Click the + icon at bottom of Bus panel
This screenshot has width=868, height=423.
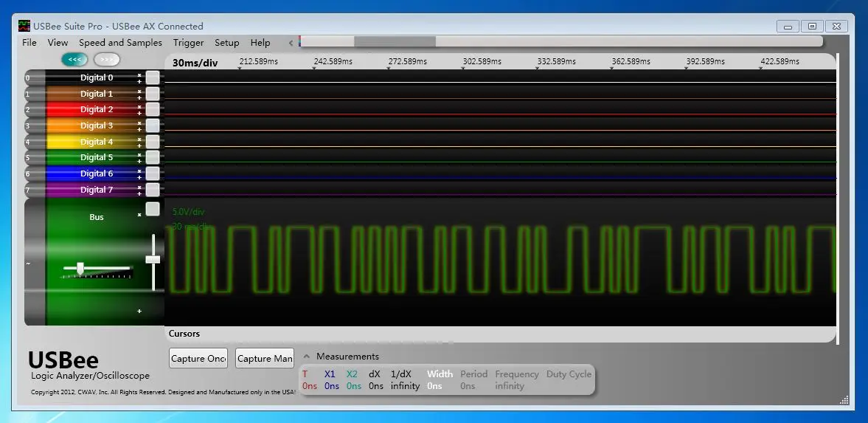(139, 311)
